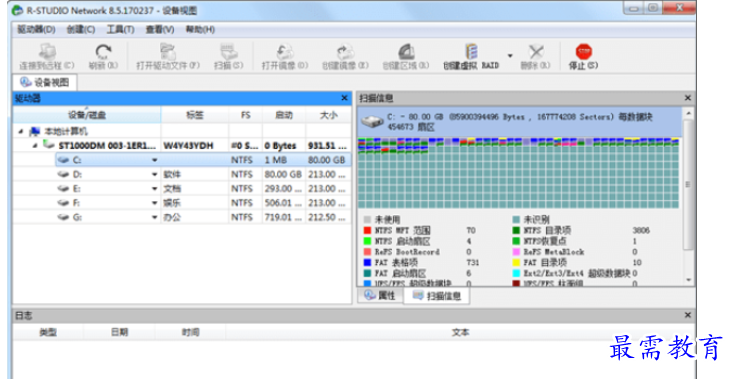The image size is (731, 379).
Task: Select the G: partition row
Action: point(182,217)
